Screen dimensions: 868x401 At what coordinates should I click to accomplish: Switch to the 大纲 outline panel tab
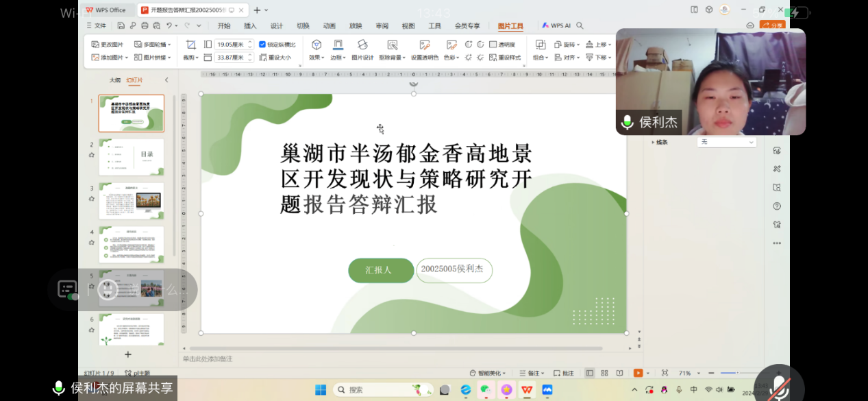pos(115,80)
